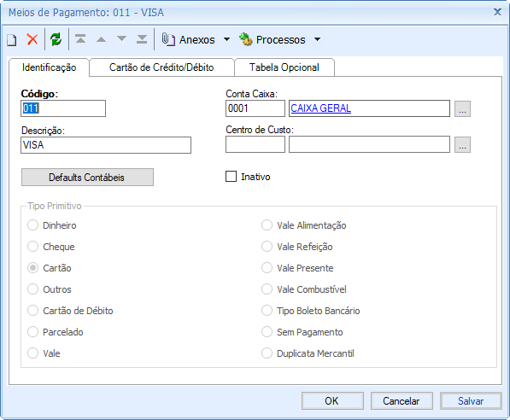Screen dimensions: 510x420
Task: Pick the Vale radio option
Action: coord(32,353)
